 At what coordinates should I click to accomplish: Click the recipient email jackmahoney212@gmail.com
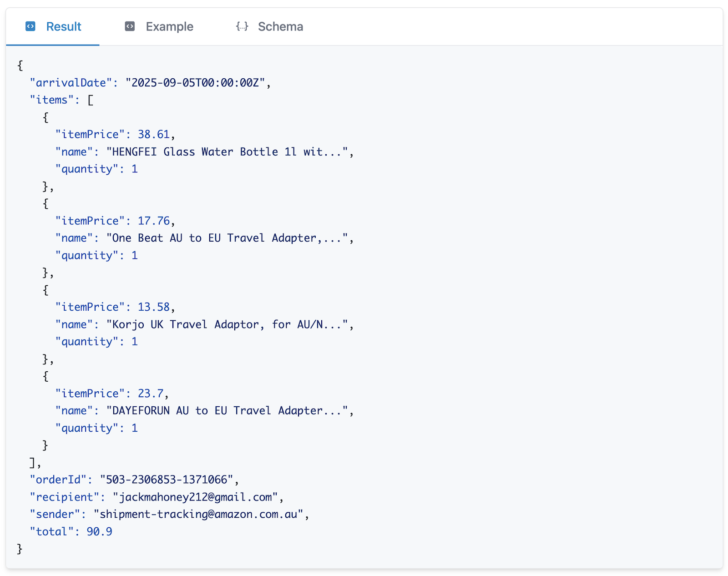coord(195,497)
